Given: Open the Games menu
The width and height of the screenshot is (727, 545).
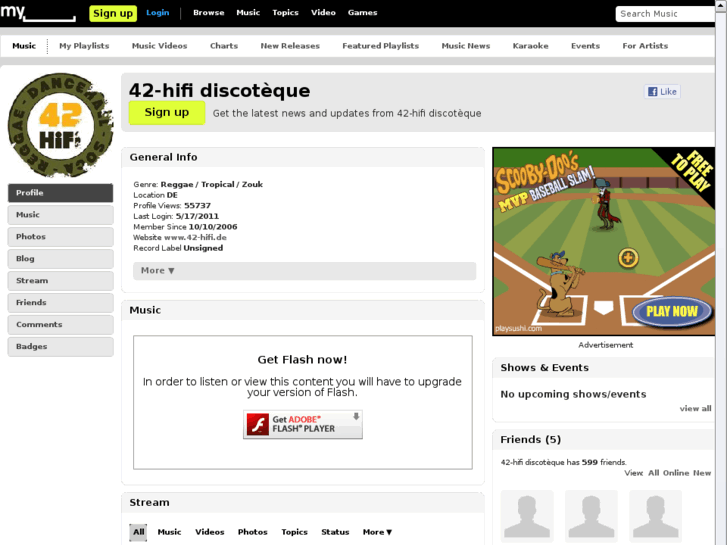Looking at the screenshot, I should (363, 13).
